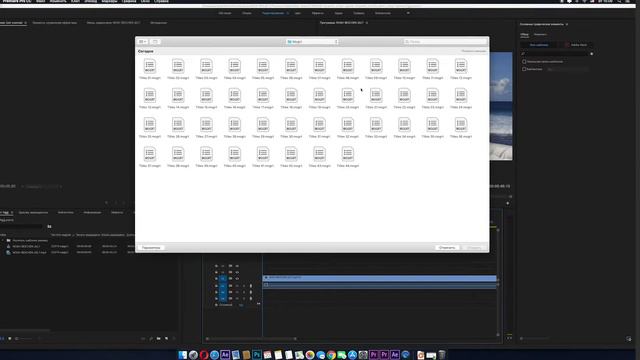Click the Показать меньше link
Image resolution: width=640 pixels, height=360 pixels.
click(474, 51)
